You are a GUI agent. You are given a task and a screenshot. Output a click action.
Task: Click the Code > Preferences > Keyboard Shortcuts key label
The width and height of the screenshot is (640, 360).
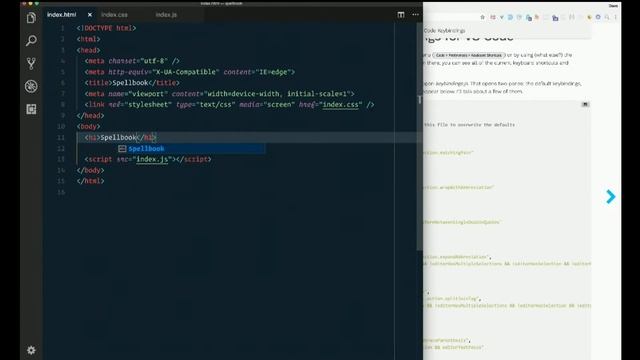click(469, 55)
